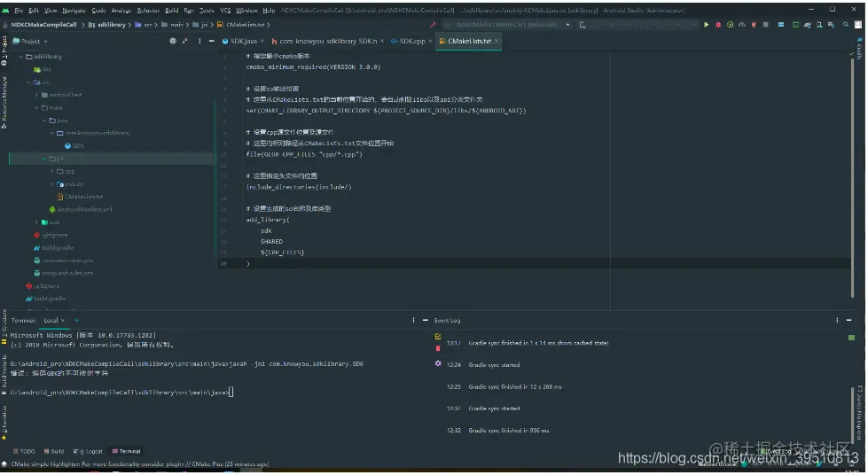
Task: Click the editor vertical scrollbar
Action: (853, 177)
